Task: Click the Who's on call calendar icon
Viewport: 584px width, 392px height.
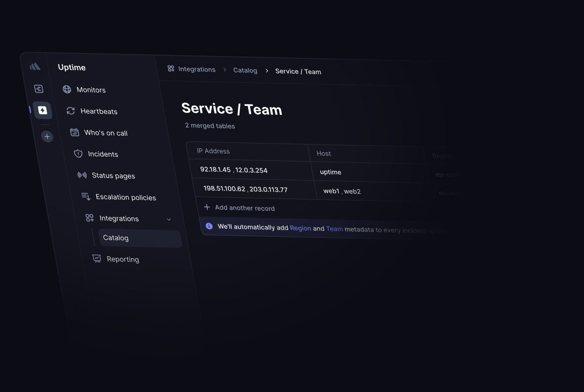Action: 74,132
